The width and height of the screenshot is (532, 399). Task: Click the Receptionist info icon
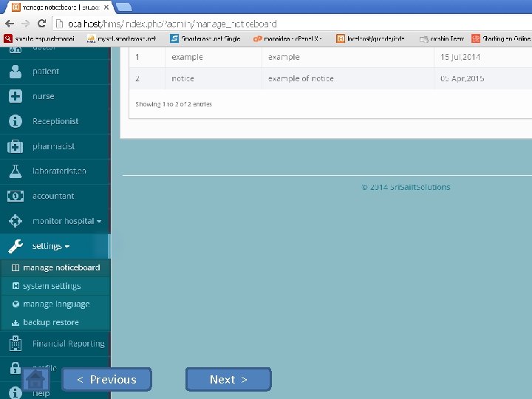click(x=16, y=121)
